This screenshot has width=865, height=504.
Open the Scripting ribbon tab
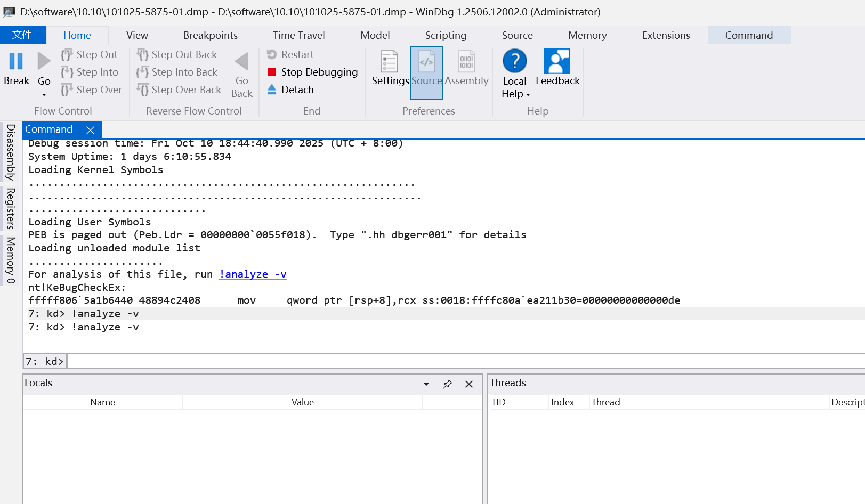446,35
